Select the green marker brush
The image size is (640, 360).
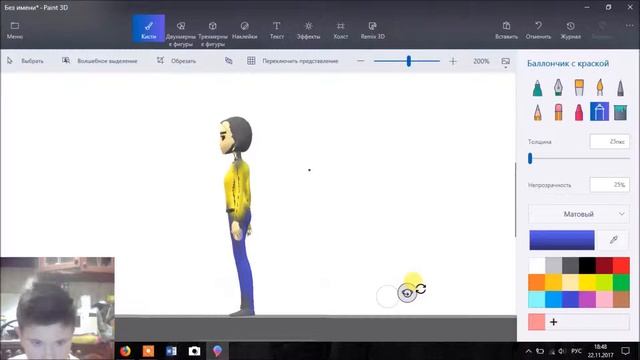(538, 88)
